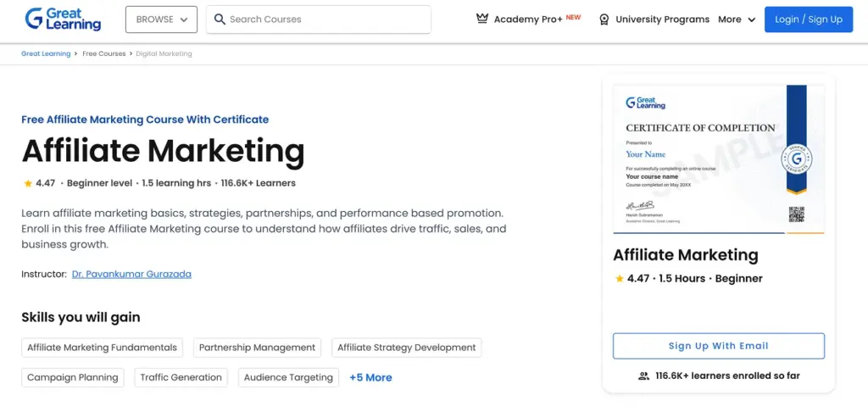Select Audience Targeting skill tag

(x=288, y=378)
